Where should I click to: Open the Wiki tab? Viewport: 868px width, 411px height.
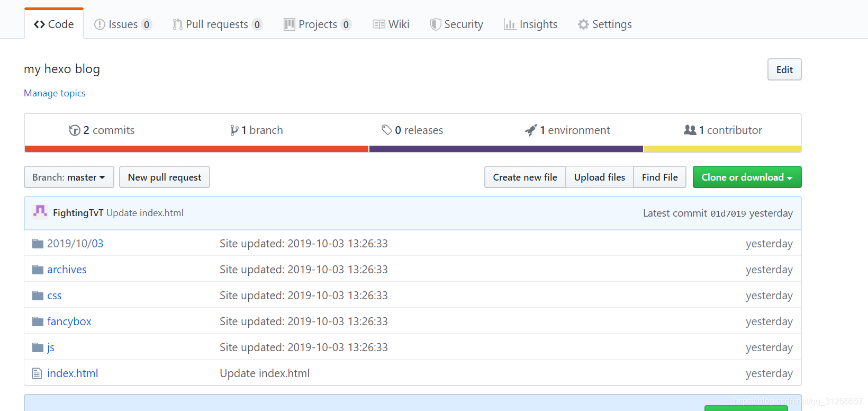391,24
